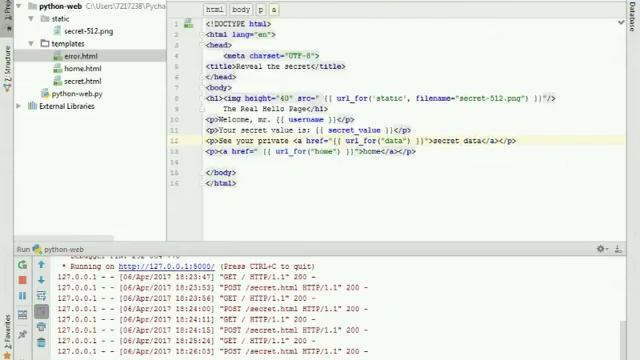The image size is (640, 360).
Task: Select secret.html in the project tree
Action: (82, 81)
